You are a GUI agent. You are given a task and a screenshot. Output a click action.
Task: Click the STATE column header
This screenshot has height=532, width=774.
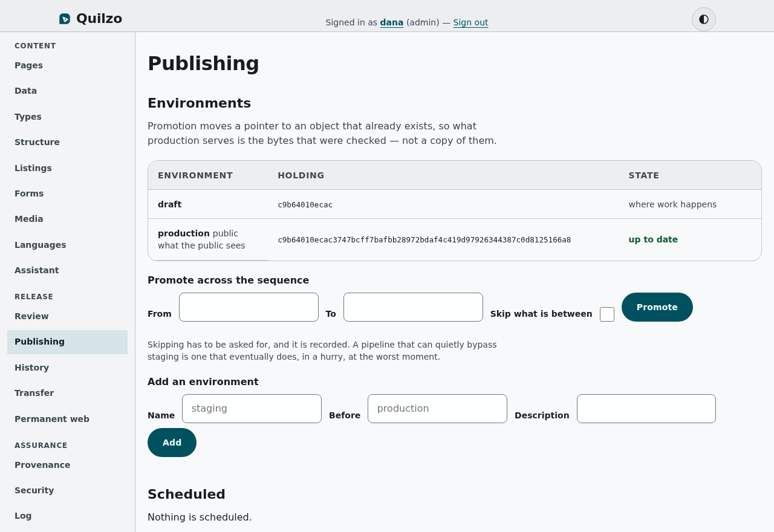pos(644,175)
